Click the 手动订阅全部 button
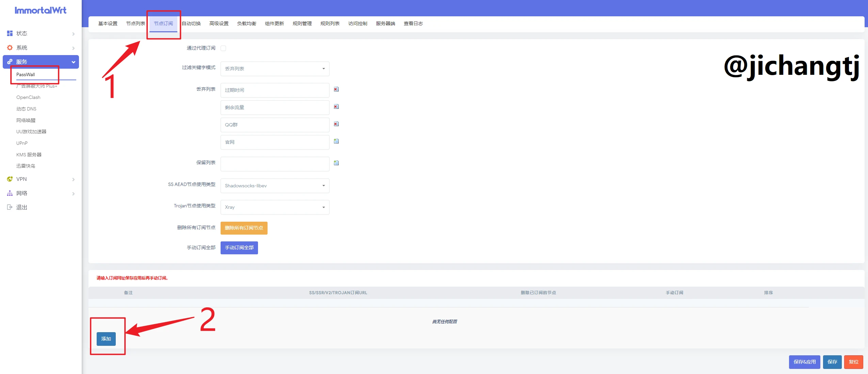Screen dimensions: 868x374 click(239, 248)
